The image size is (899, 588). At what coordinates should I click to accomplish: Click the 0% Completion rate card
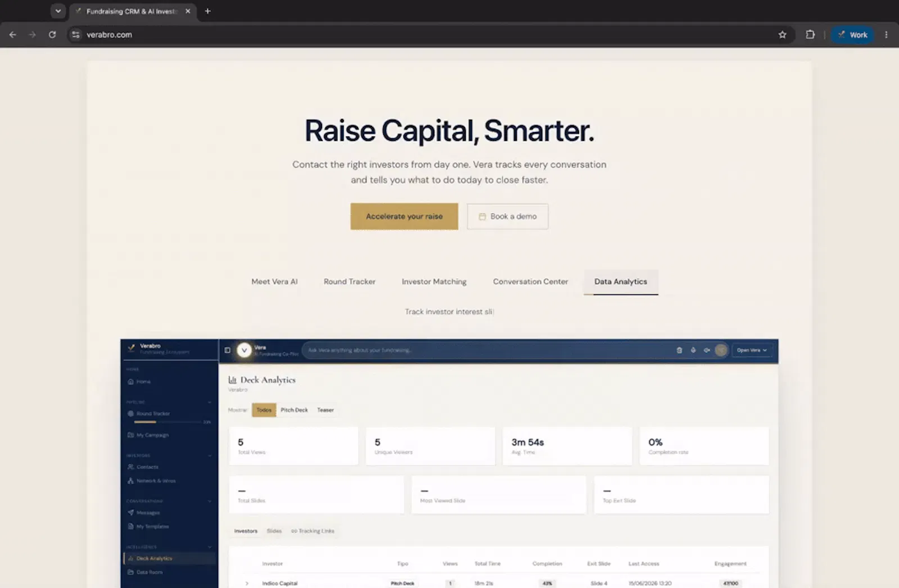[x=704, y=446]
